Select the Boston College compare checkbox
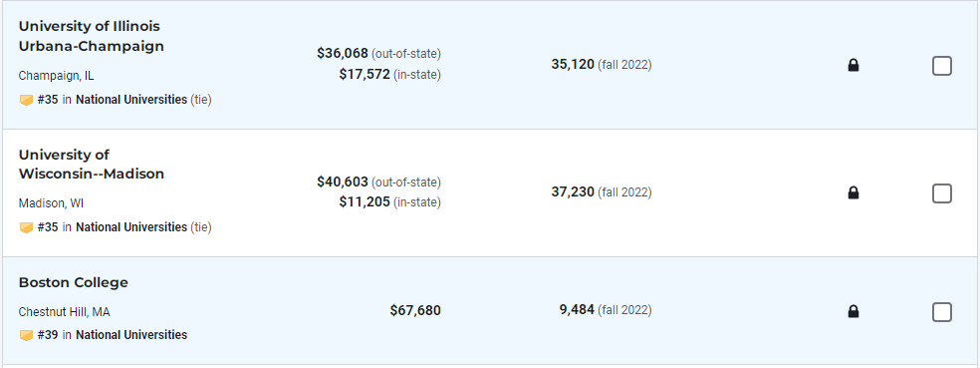The width and height of the screenshot is (980, 368). tap(942, 312)
